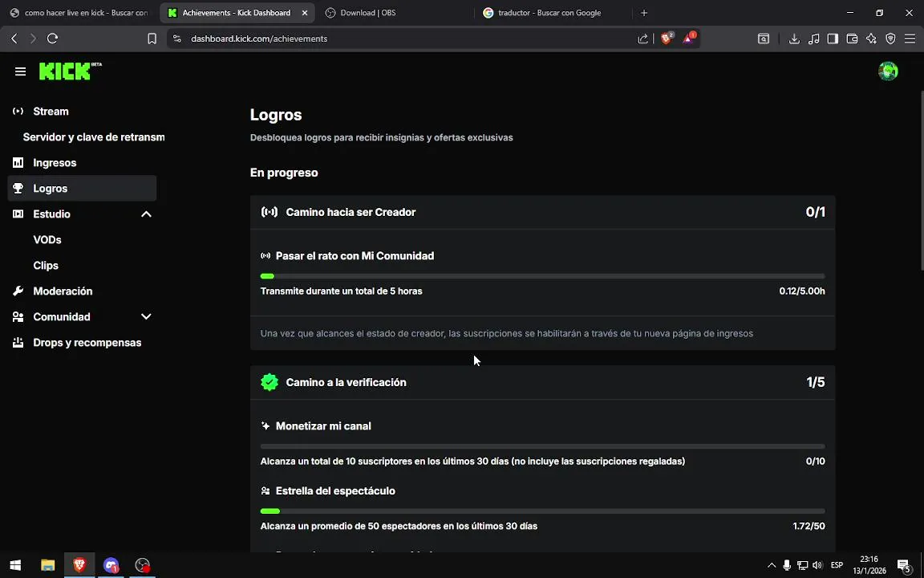Open Brave Leo AI sparkle icon
This screenshot has width=924, height=578.
pos(871,39)
